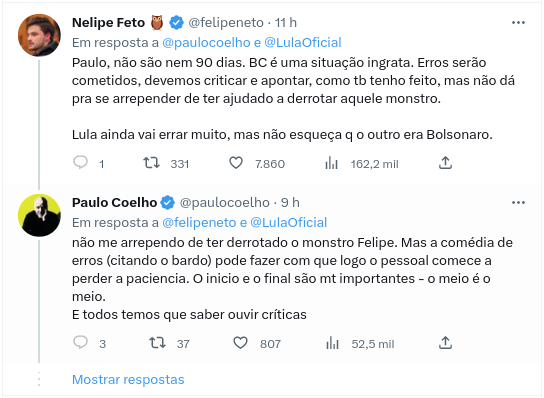Visit the @paulocoelho mention in first tweet

(206, 43)
